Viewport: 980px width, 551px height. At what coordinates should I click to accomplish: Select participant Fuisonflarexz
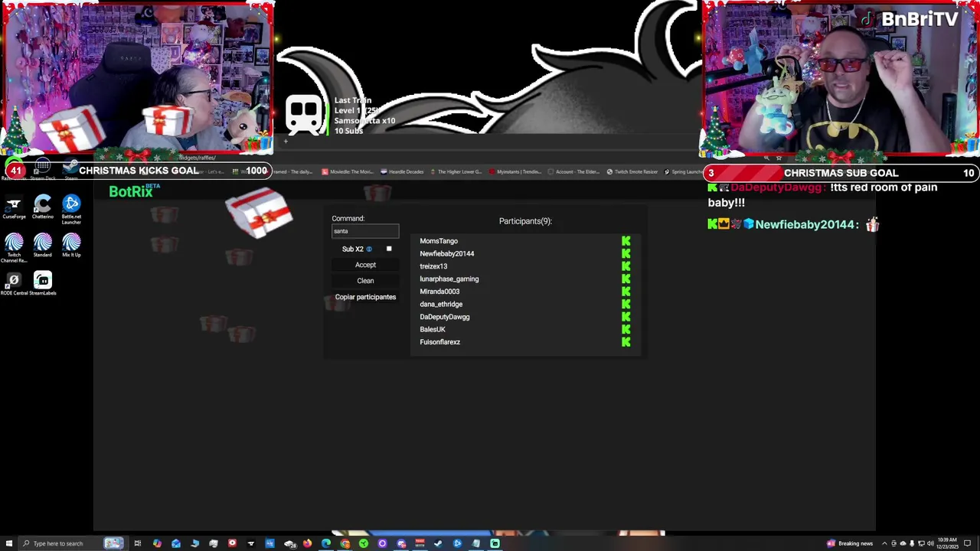click(440, 342)
